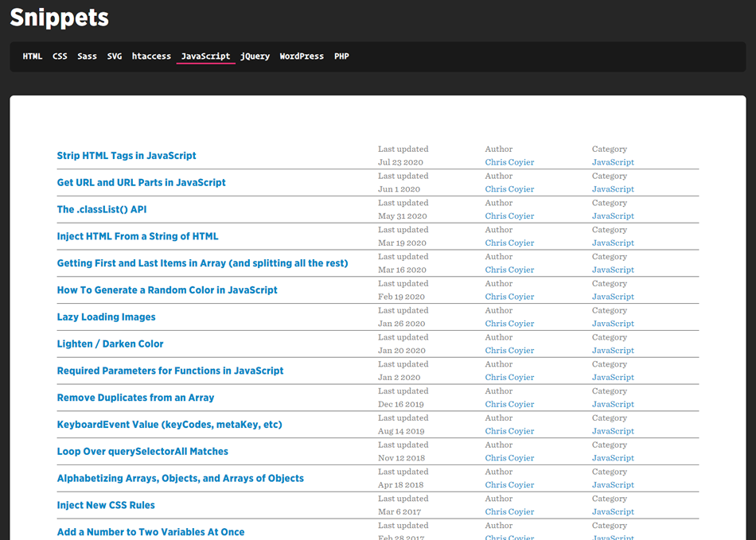This screenshot has width=756, height=540.
Task: Click JavaScript category link in Inject New CSS Rules row
Action: pyautogui.click(x=613, y=512)
